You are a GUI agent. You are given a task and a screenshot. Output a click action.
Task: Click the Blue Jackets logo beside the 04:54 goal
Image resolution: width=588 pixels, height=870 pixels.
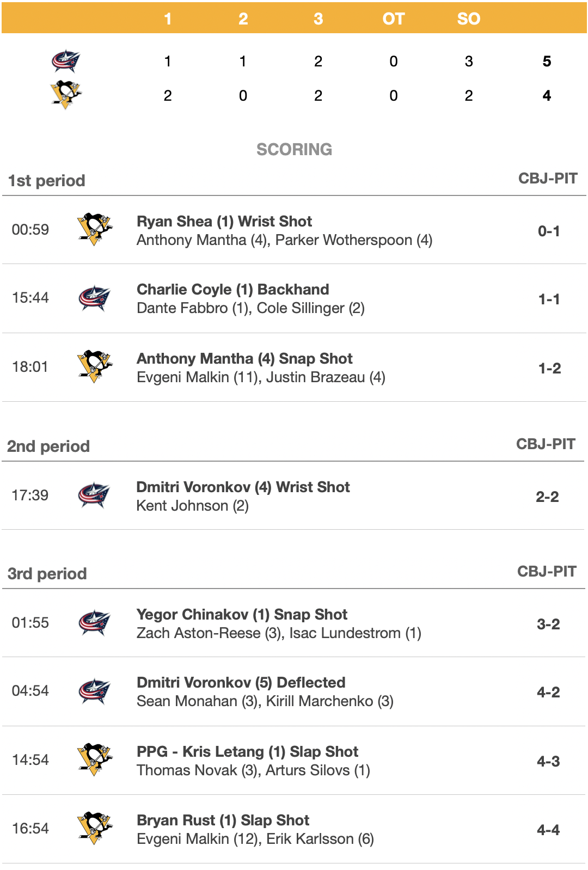[x=95, y=691]
